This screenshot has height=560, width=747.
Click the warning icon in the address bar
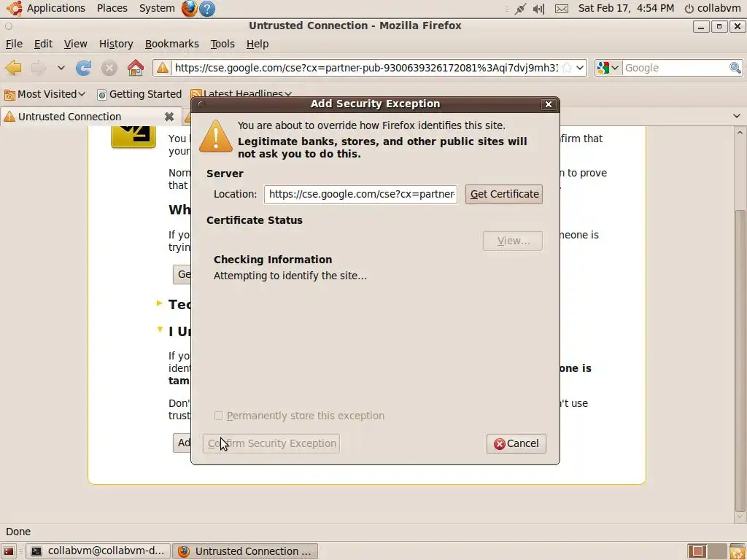pyautogui.click(x=163, y=68)
